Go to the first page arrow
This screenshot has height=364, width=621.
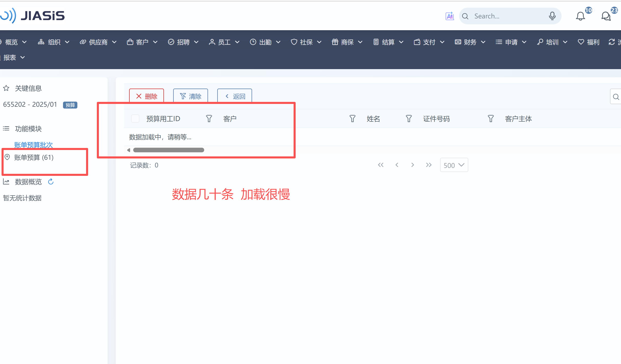[381, 165]
